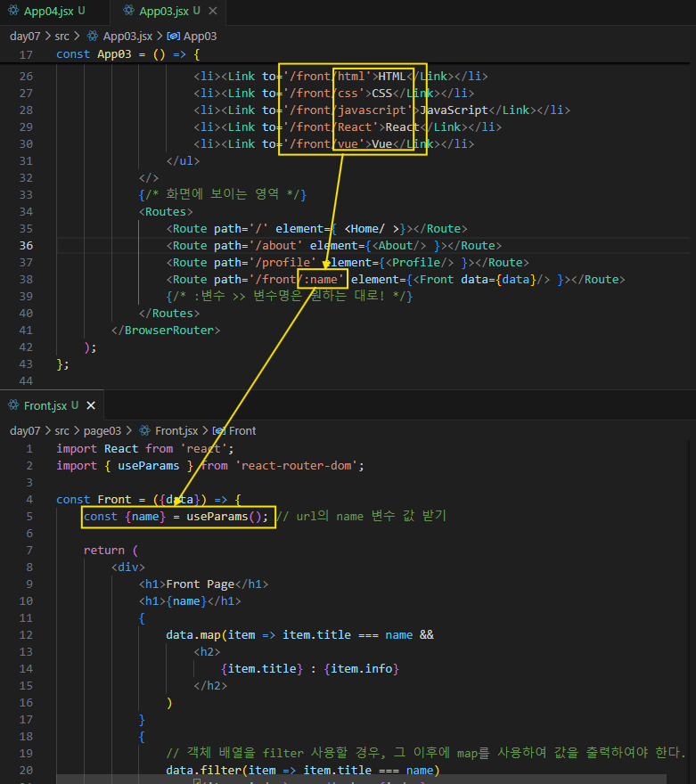Click the '/about' route path
This screenshot has height=784, width=696.
pos(275,246)
